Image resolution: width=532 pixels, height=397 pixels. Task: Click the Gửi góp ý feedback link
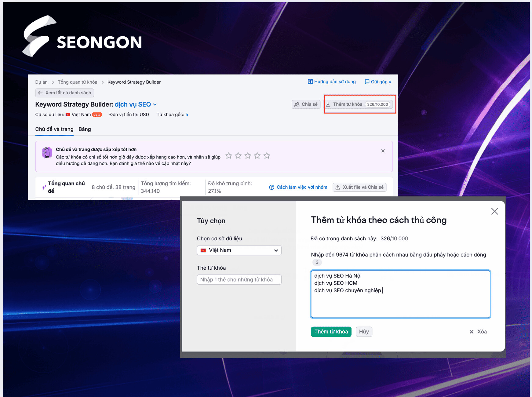pos(378,82)
